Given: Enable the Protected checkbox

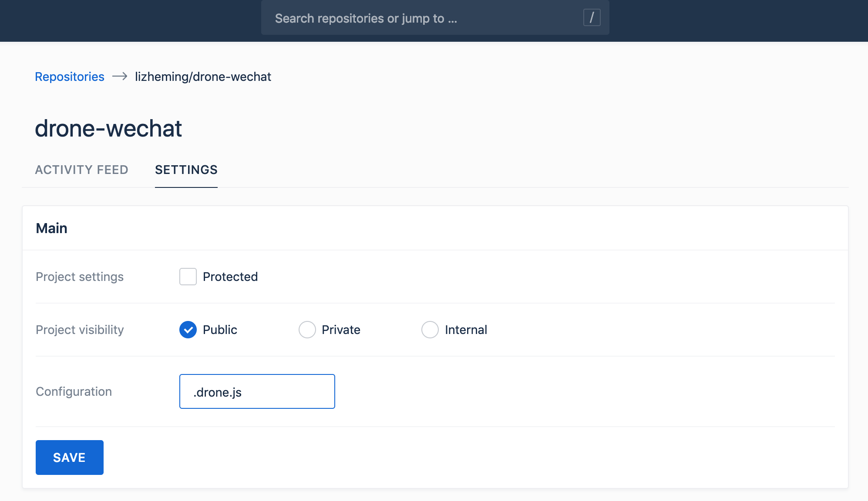Looking at the screenshot, I should pyautogui.click(x=188, y=277).
